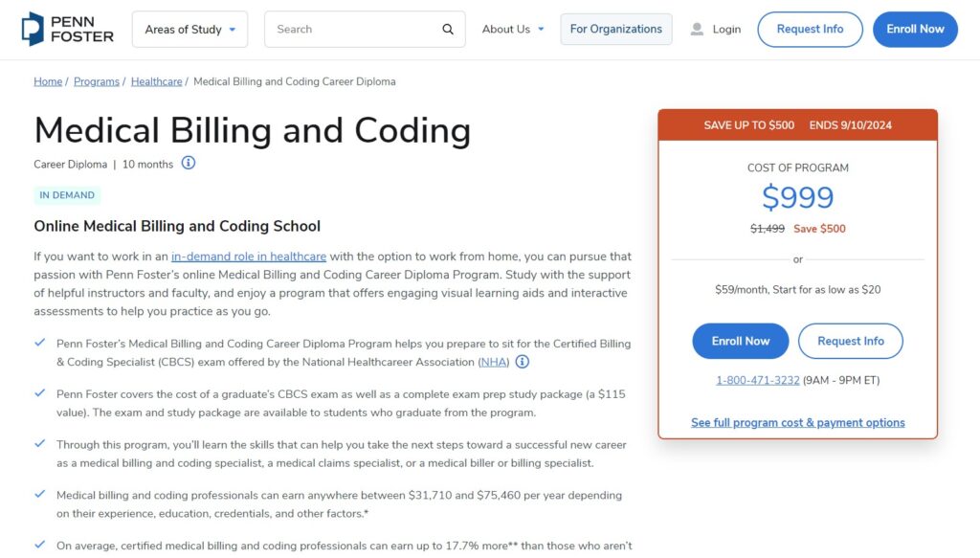Image resolution: width=980 pixels, height=558 pixels.
Task: Click the COST OF PROGRAM label
Action: coord(798,167)
